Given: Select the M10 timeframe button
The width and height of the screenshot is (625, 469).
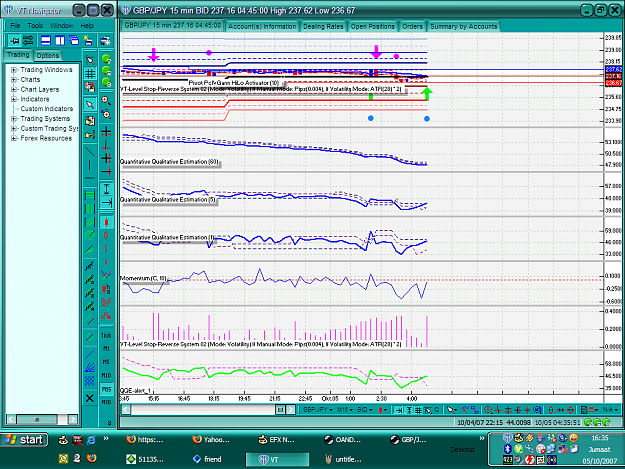Looking at the screenshot, I should [106, 376].
